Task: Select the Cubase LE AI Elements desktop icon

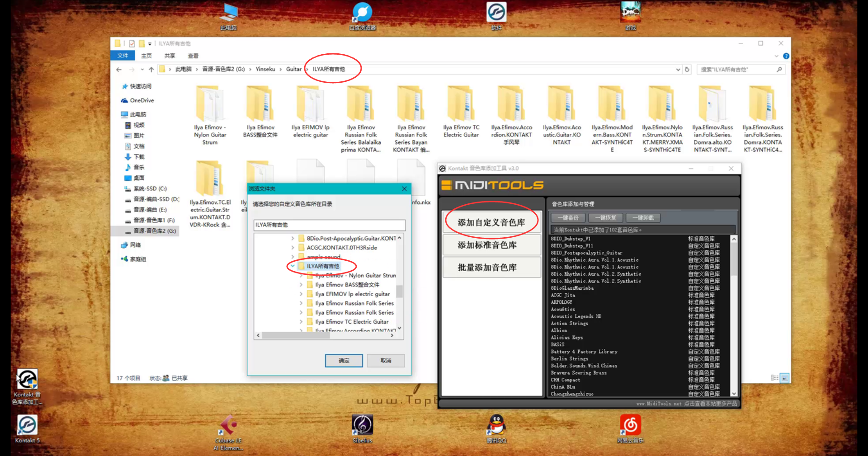Action: pyautogui.click(x=228, y=432)
